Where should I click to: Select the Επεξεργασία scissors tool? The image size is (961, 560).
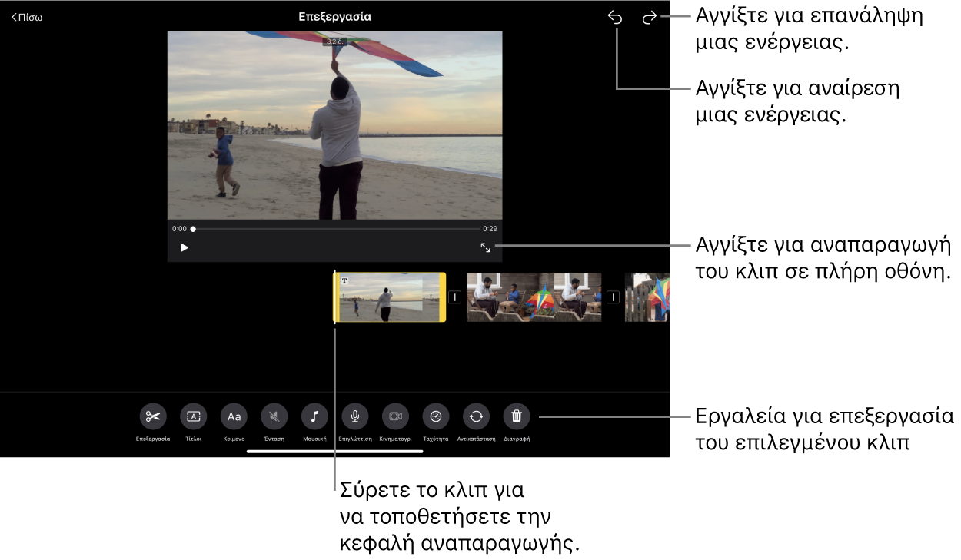(153, 416)
